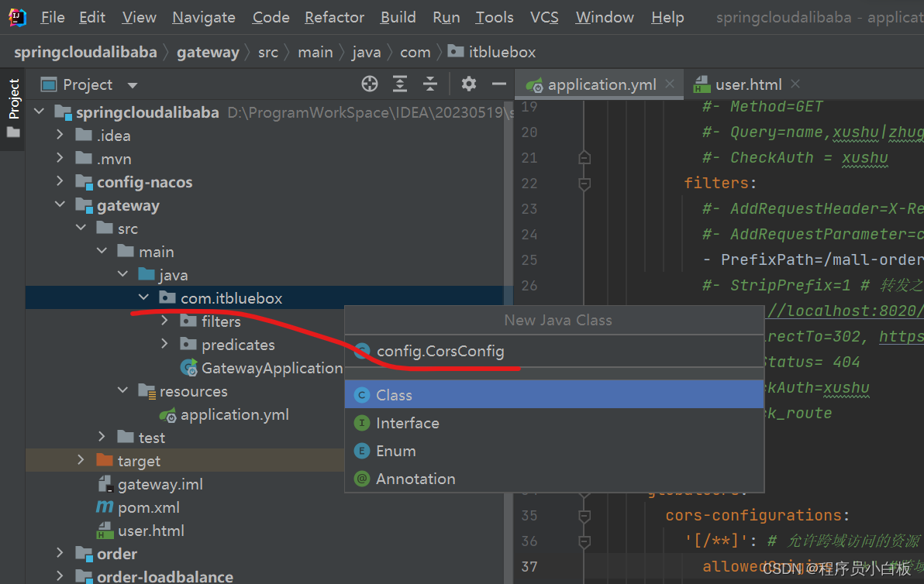Click the springcloudalibaba breadcrumb
Image resolution: width=924 pixels, height=584 pixels.
pyautogui.click(x=85, y=53)
